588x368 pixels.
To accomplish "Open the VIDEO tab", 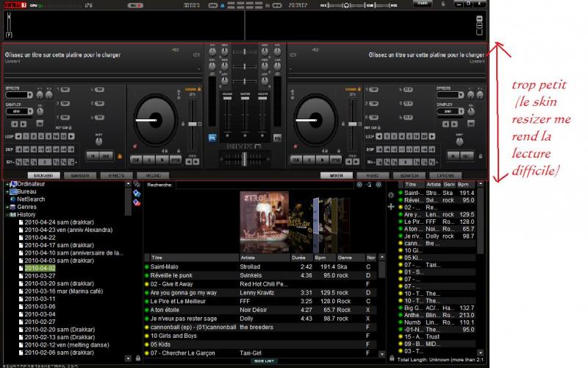I will click(x=372, y=176).
